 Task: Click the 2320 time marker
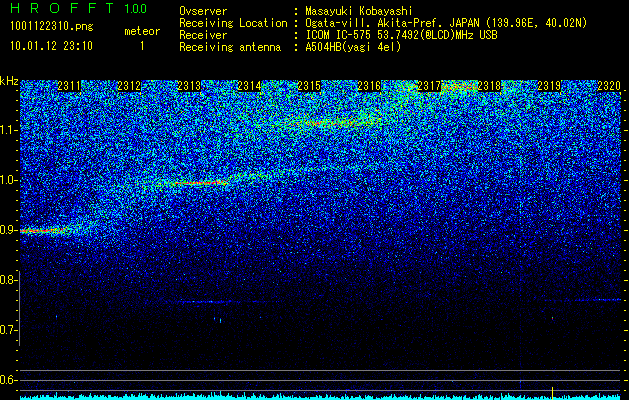(x=609, y=86)
